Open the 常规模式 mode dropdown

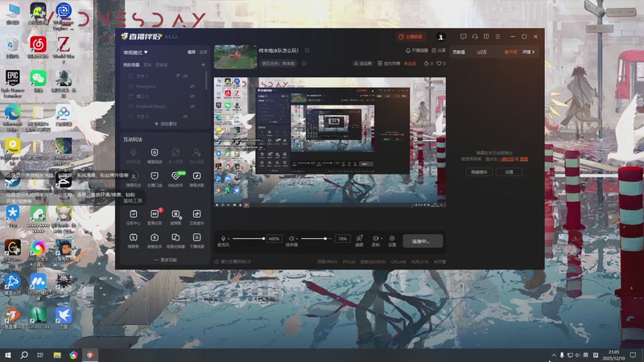tap(135, 52)
